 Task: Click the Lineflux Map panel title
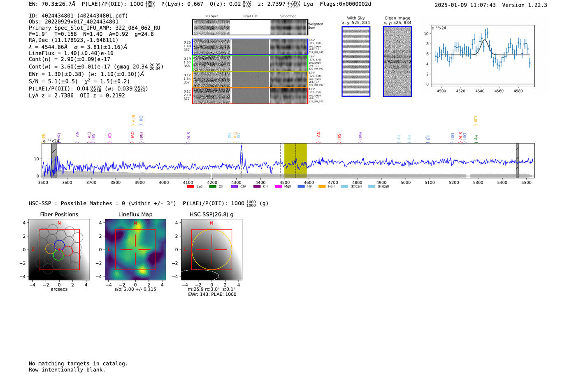coord(135,214)
